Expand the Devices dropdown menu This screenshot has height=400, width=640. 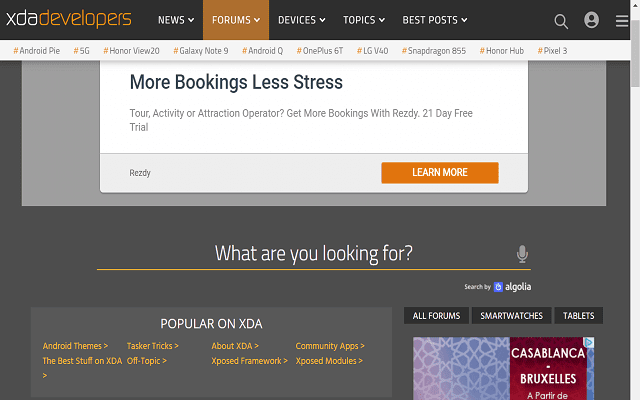[301, 20]
